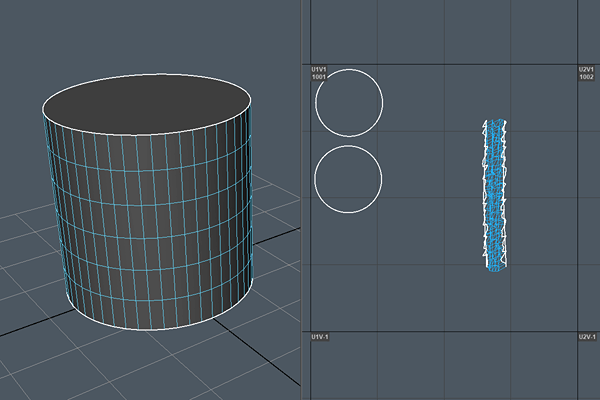The width and height of the screenshot is (600, 400).
Task: Select the upper circular UV shell
Action: coord(349,102)
